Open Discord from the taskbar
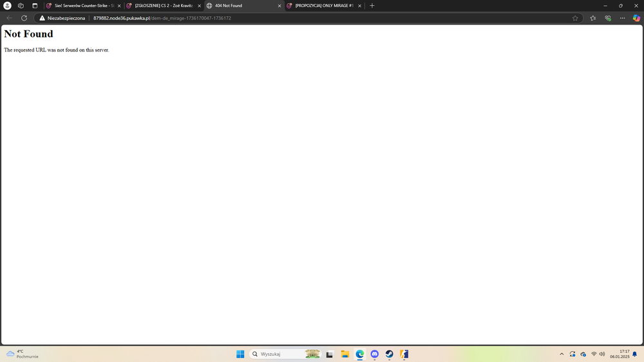The image size is (644, 362). coord(375,354)
